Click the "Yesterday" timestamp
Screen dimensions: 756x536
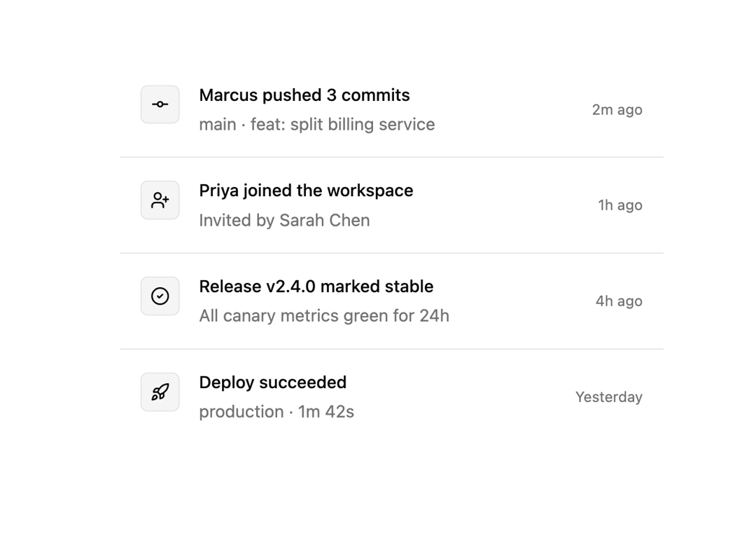[609, 397]
